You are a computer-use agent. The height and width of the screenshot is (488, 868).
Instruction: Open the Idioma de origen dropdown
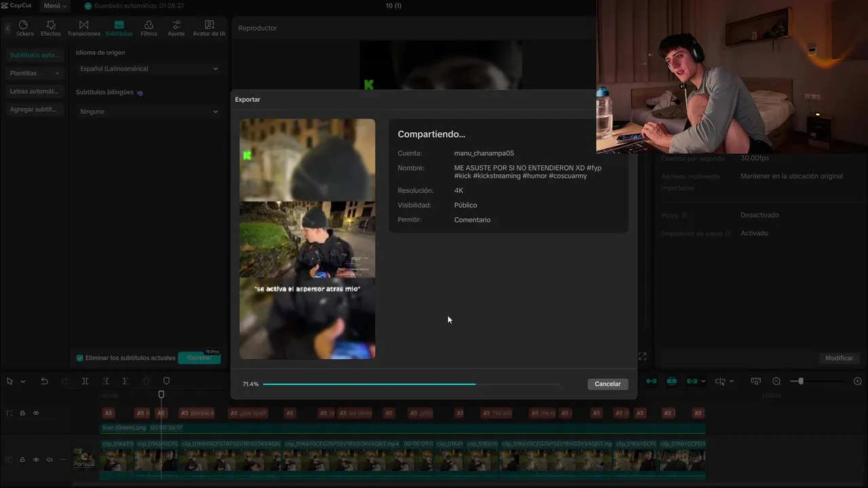(149, 68)
